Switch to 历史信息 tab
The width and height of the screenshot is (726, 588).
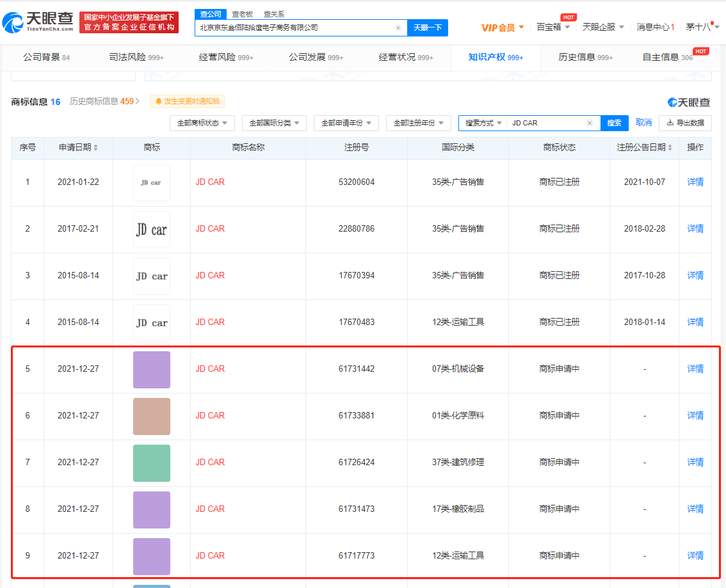pyautogui.click(x=585, y=58)
